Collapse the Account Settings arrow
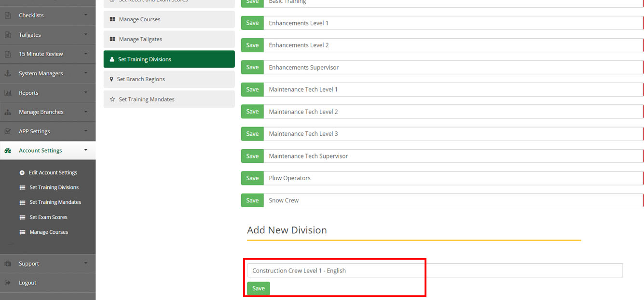This screenshot has width=644, height=300. [x=86, y=150]
